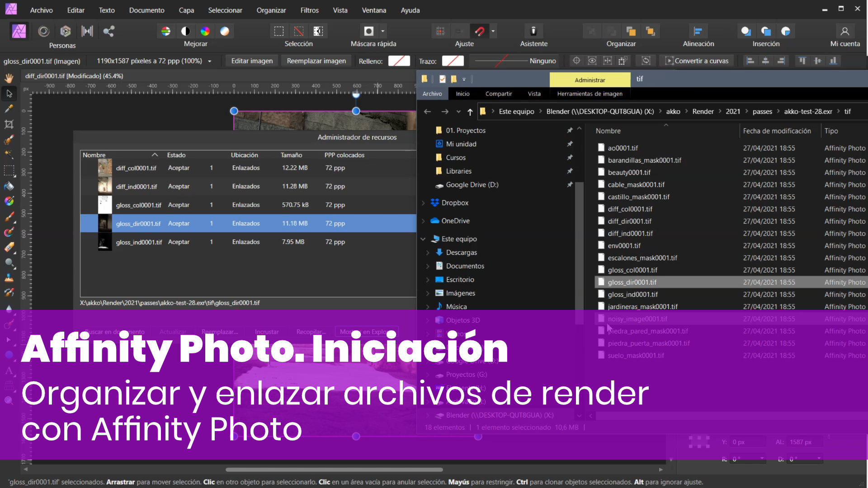Open the image resolution dropdown arrow
Screen dimensions: 868x488
click(210, 61)
